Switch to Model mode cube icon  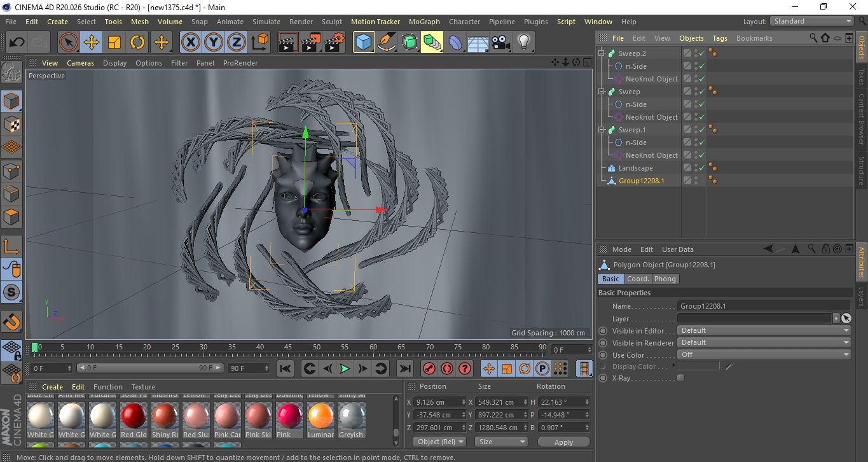(x=11, y=101)
